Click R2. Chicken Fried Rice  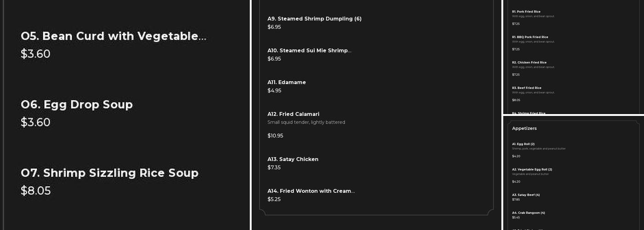coord(529,62)
